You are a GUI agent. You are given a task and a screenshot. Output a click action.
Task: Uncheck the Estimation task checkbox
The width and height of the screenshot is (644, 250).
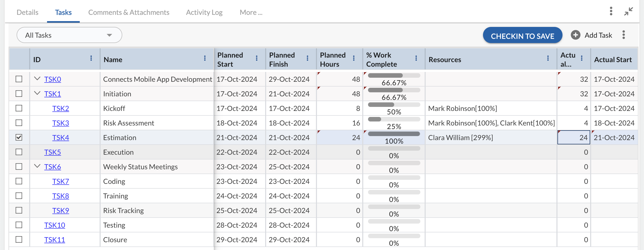click(x=19, y=137)
